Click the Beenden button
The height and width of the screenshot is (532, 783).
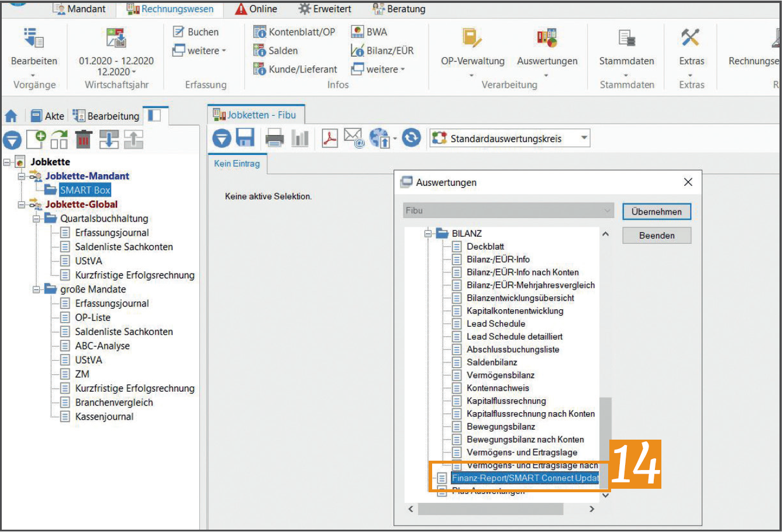click(657, 236)
